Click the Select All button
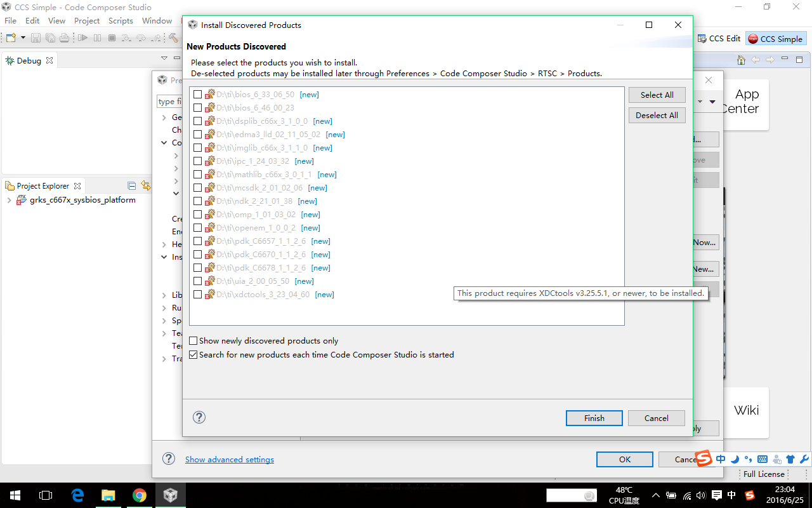Screen dimensions: 812x508 pos(657,95)
